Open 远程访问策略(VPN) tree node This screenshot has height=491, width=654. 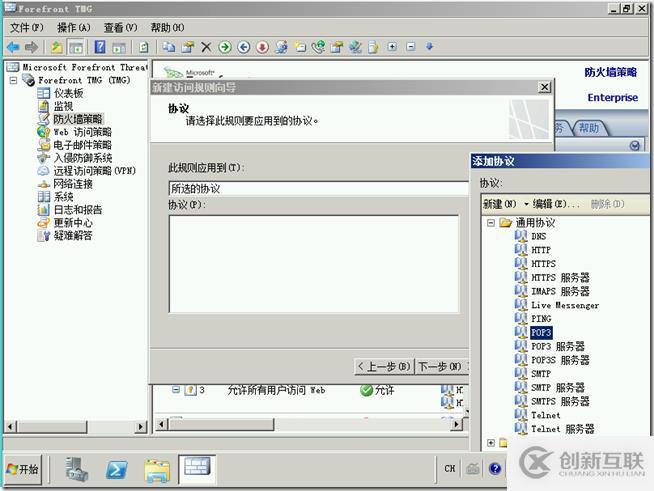(x=95, y=171)
